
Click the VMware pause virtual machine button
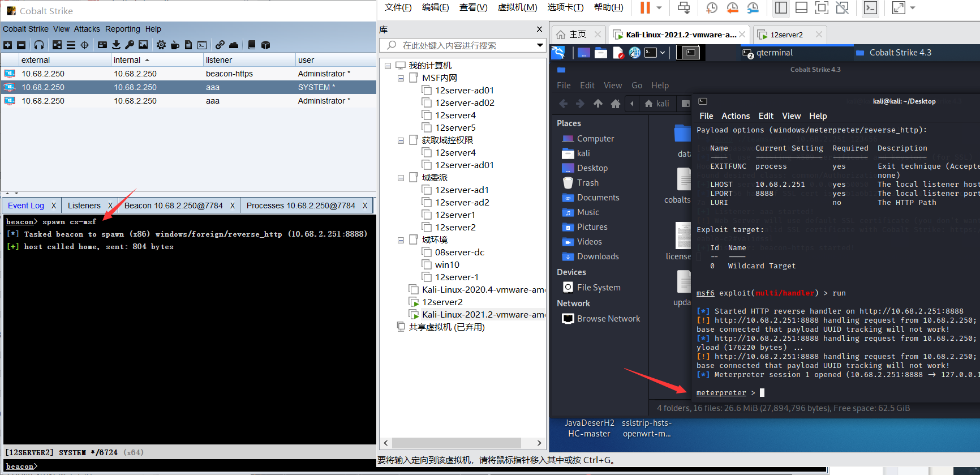click(x=645, y=7)
